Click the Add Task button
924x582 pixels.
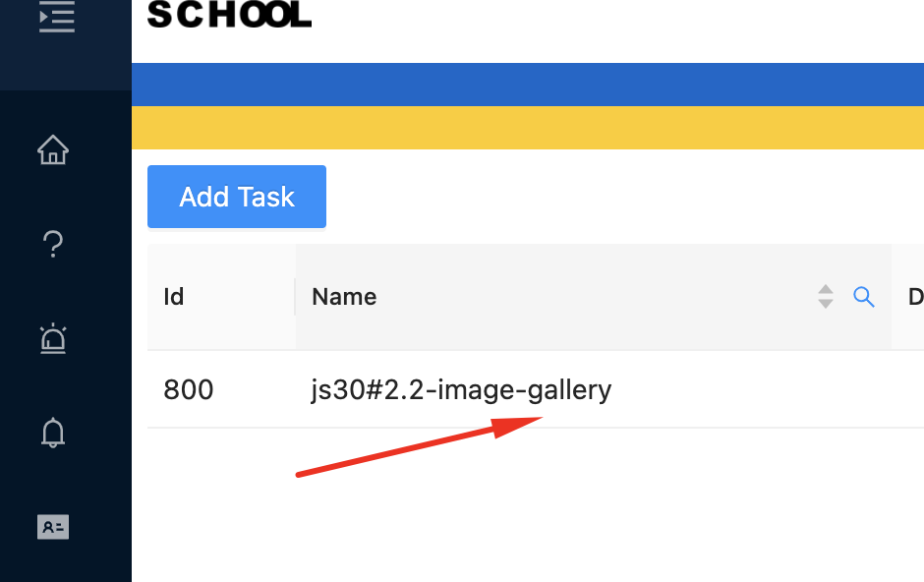pyautogui.click(x=236, y=197)
